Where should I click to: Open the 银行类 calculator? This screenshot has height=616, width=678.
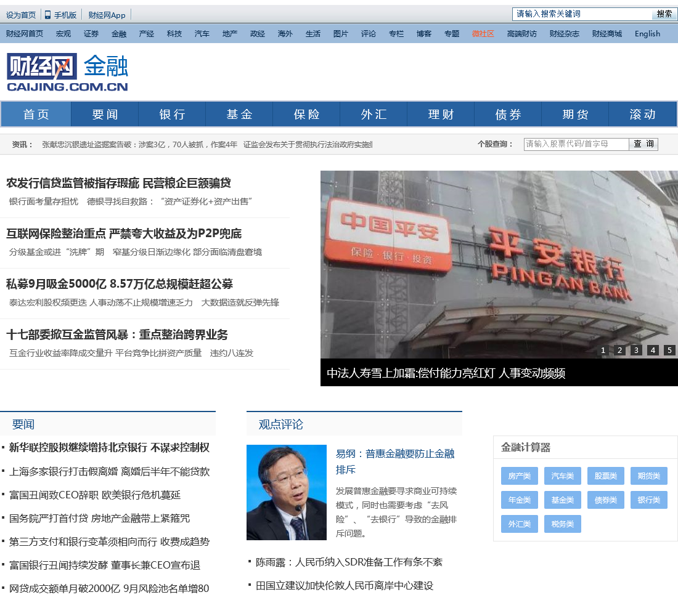[x=649, y=500]
